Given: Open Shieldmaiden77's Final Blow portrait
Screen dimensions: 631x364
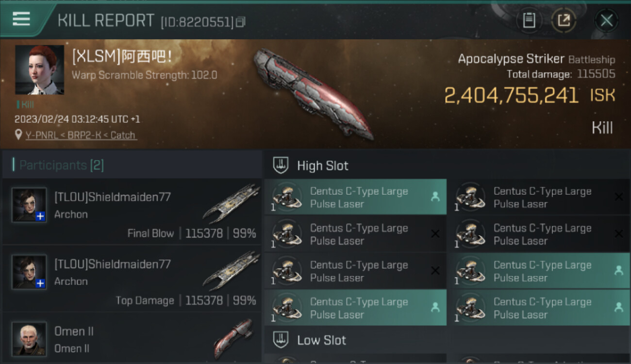Looking at the screenshot, I should [x=29, y=205].
